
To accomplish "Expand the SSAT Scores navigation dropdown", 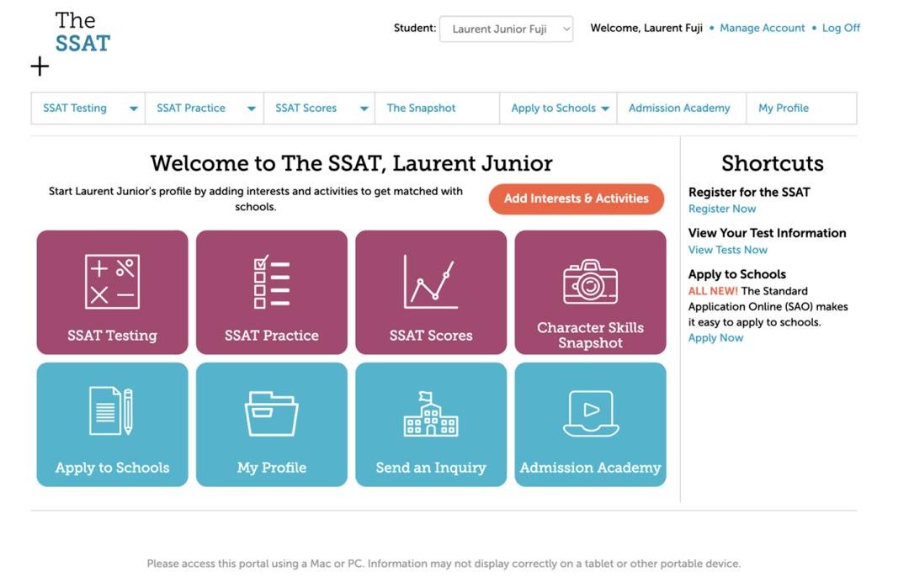I will (364, 108).
